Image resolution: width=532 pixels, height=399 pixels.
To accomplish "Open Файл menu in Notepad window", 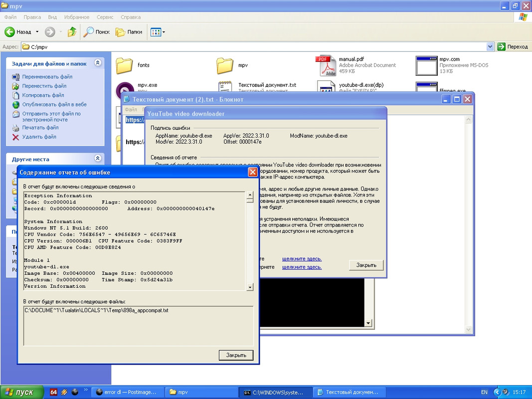I will click(x=131, y=109).
